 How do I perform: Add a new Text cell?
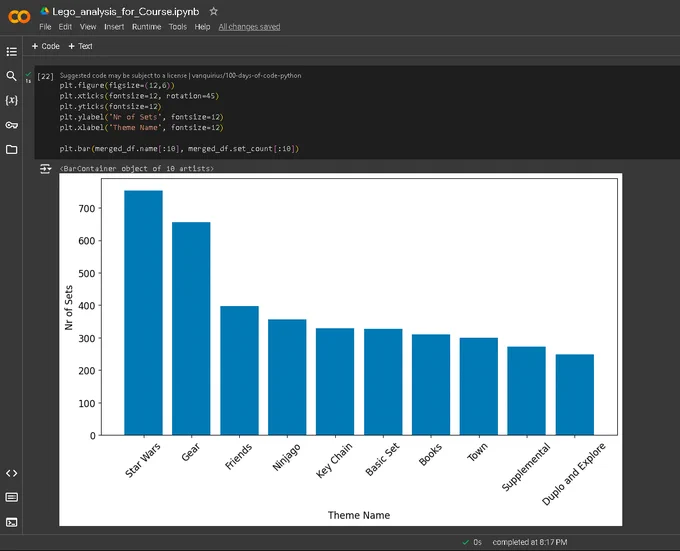80,46
